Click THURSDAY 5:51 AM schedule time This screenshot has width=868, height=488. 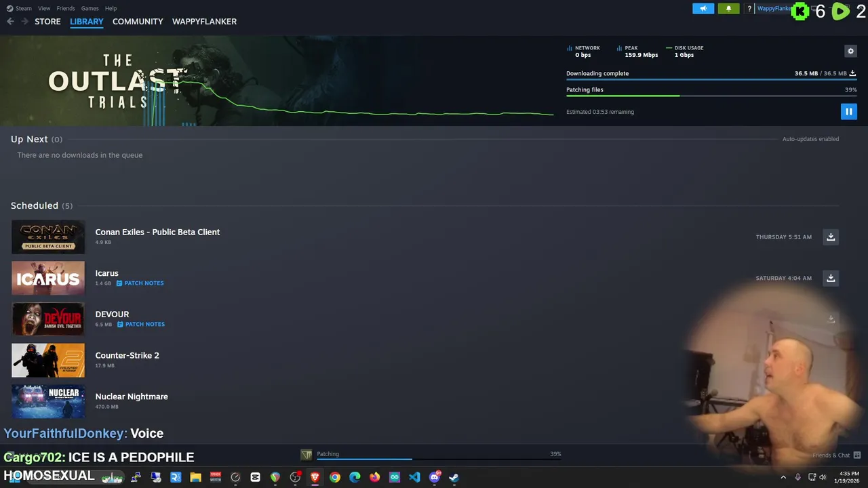tap(783, 237)
